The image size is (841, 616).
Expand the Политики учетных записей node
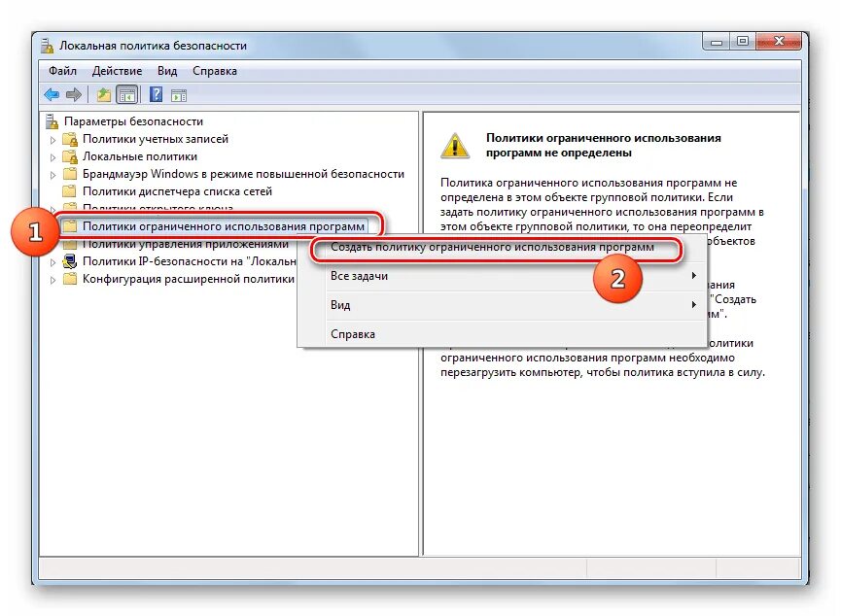[53, 140]
